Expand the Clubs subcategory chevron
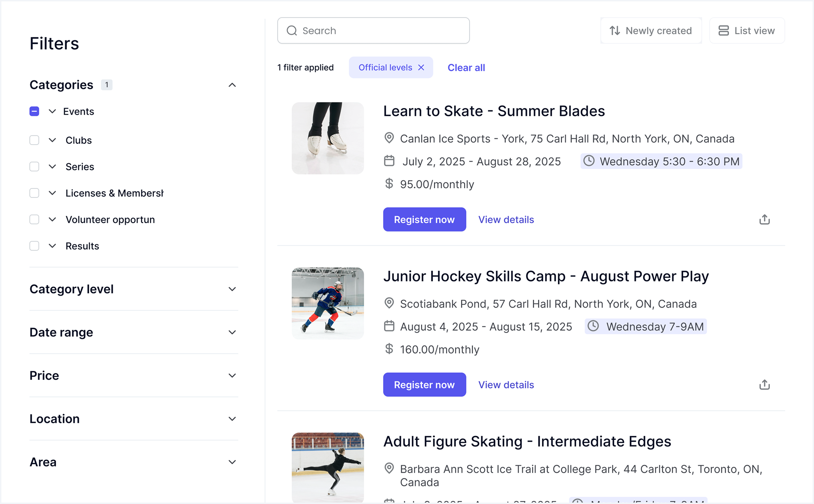The image size is (814, 504). click(52, 140)
